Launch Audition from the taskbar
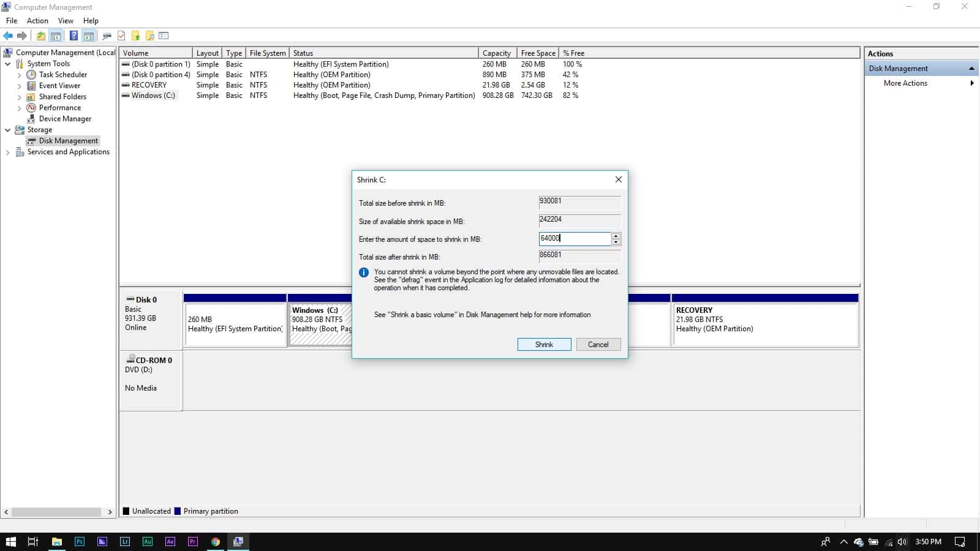This screenshot has height=551, width=980. [x=147, y=541]
